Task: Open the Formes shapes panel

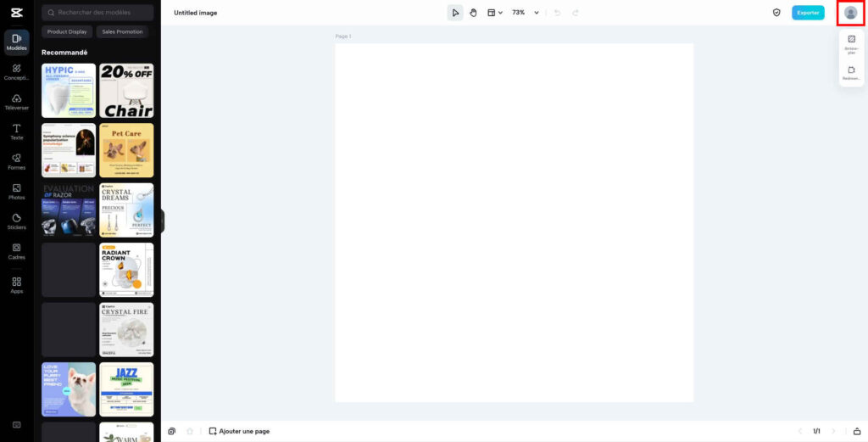Action: pyautogui.click(x=17, y=162)
